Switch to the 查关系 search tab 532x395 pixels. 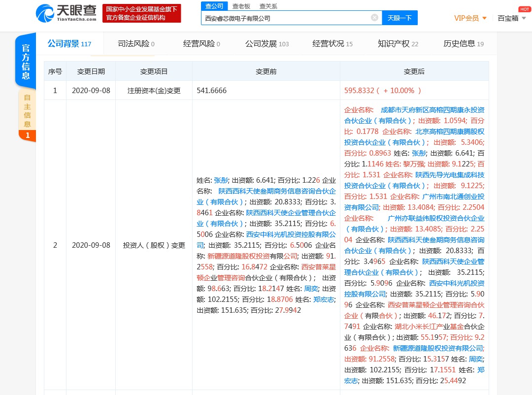pos(268,6)
